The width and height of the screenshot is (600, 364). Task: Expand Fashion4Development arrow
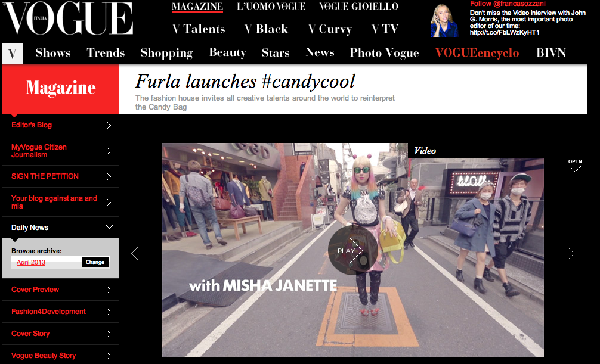109,312
